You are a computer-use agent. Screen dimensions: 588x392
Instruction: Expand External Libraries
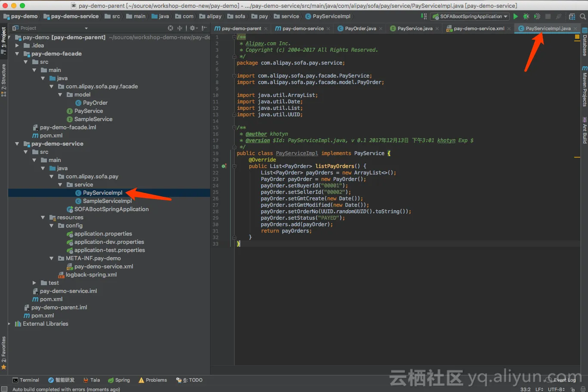coord(9,324)
